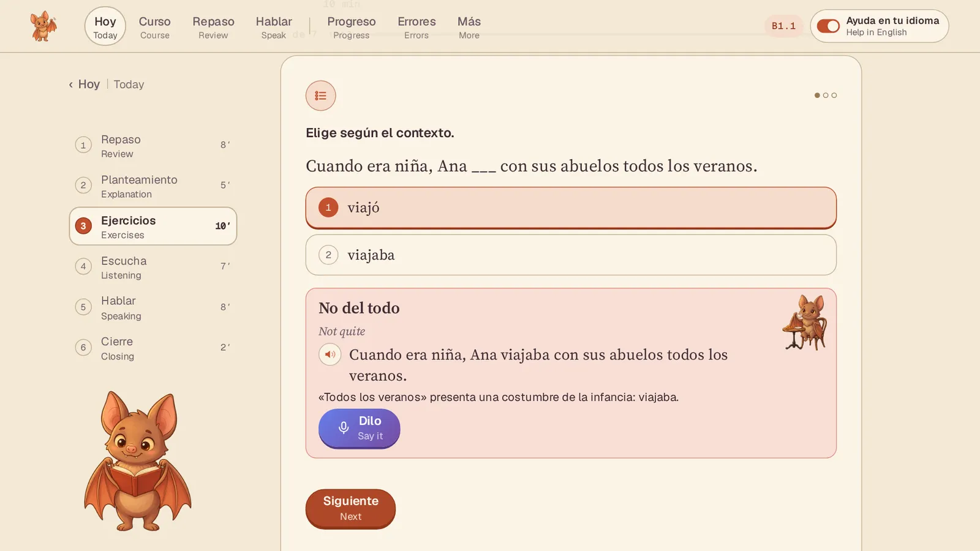Click the prompt "Elige según el contexto."

(x=380, y=133)
